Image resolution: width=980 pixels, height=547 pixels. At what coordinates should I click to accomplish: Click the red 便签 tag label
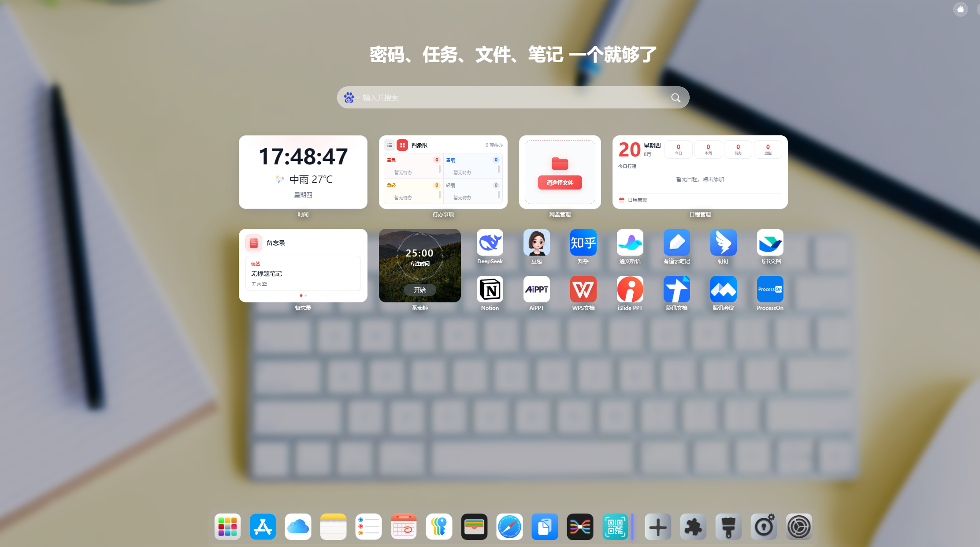[256, 264]
